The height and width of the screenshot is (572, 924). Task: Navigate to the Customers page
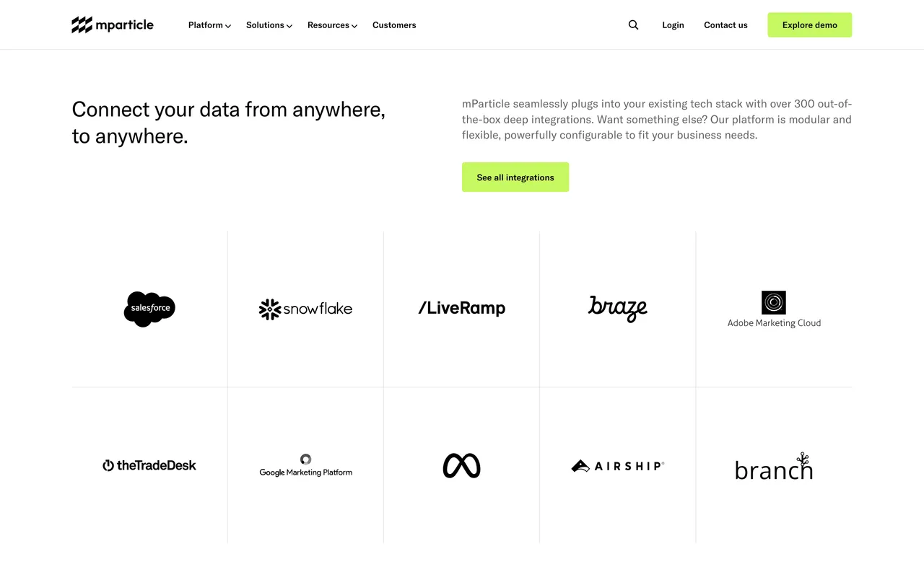[x=394, y=25]
